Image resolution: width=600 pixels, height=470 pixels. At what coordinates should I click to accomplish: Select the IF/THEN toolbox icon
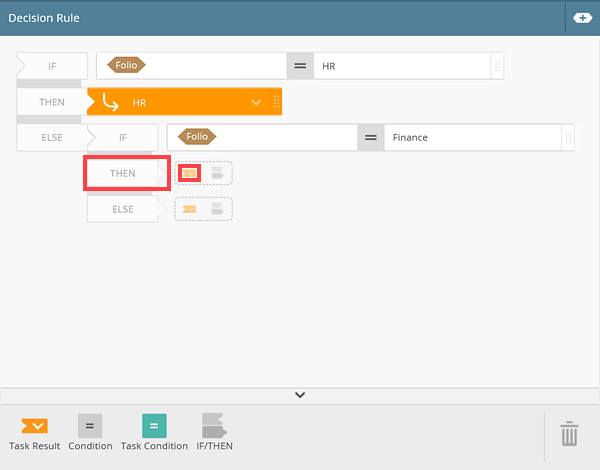(x=214, y=426)
